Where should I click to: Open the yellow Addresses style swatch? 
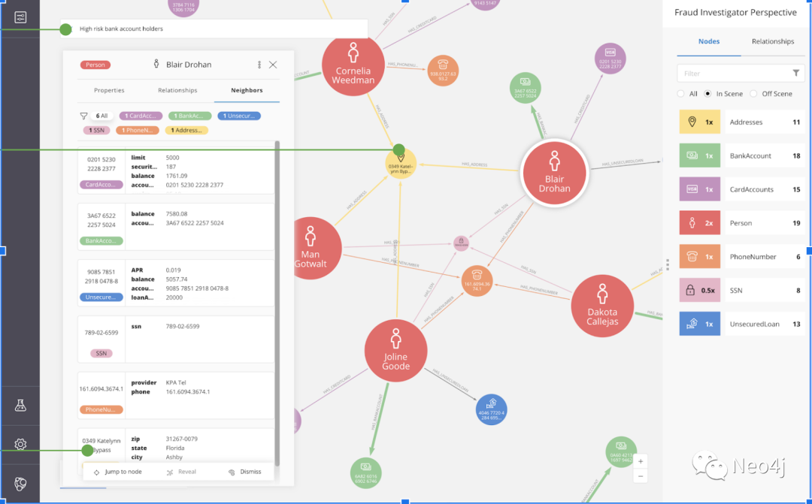tap(700, 122)
